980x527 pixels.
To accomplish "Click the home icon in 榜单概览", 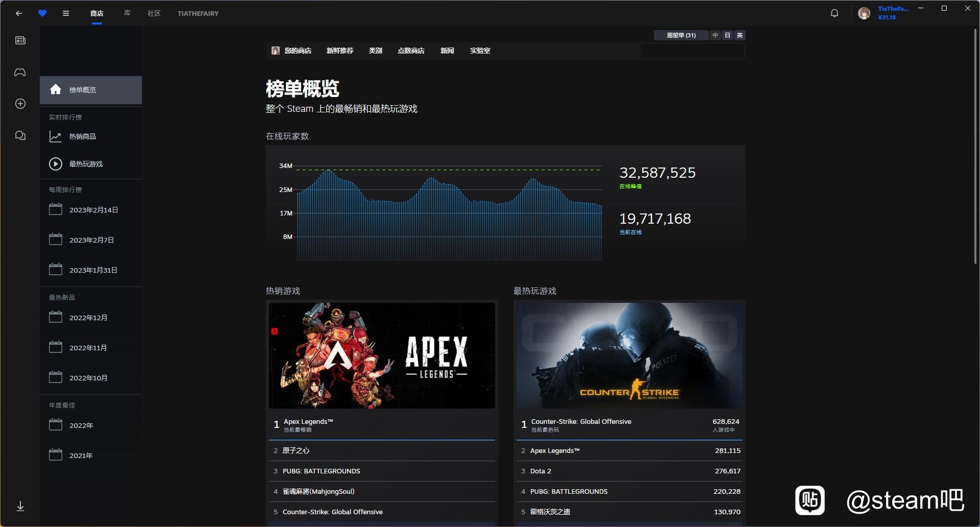I will coord(56,89).
